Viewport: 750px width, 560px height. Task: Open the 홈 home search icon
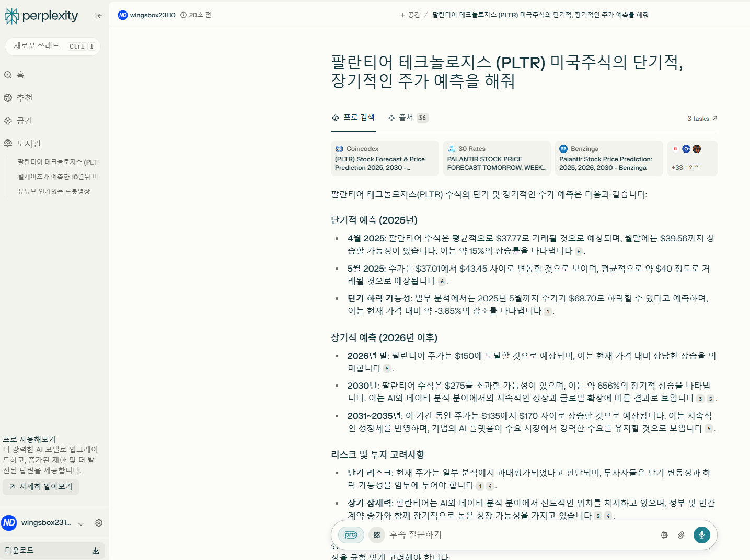(8, 75)
